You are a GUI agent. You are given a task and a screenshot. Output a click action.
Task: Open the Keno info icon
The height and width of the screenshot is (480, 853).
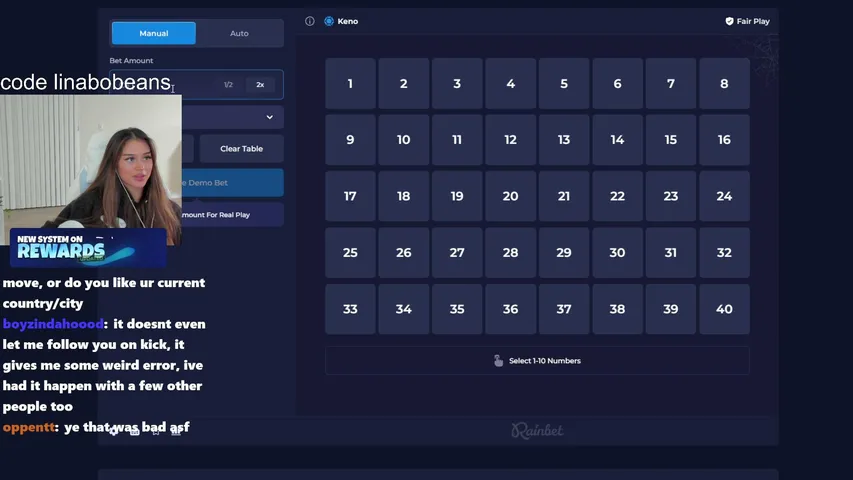(310, 21)
